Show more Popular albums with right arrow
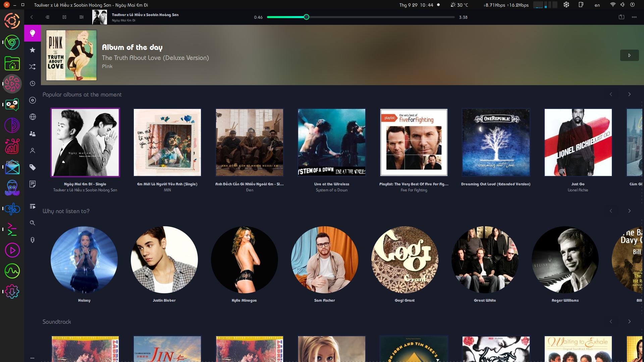This screenshot has height=362, width=644. point(629,95)
